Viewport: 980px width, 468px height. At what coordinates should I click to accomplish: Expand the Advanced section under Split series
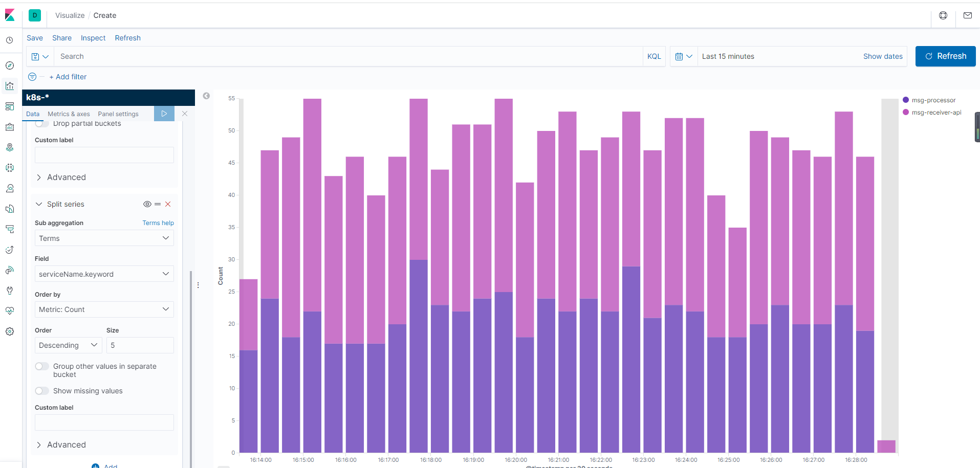[x=66, y=445]
